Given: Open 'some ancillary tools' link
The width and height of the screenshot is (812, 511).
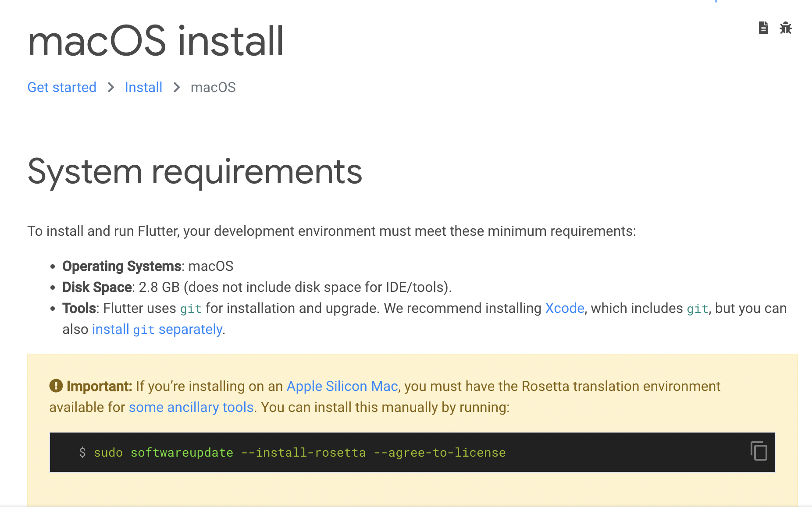Looking at the screenshot, I should pos(191,407).
